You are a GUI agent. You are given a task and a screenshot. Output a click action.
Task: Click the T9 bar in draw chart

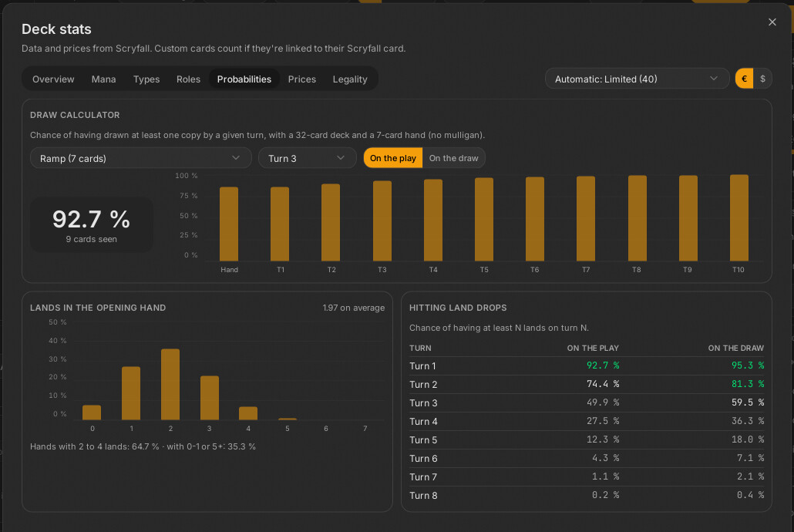[688, 218]
